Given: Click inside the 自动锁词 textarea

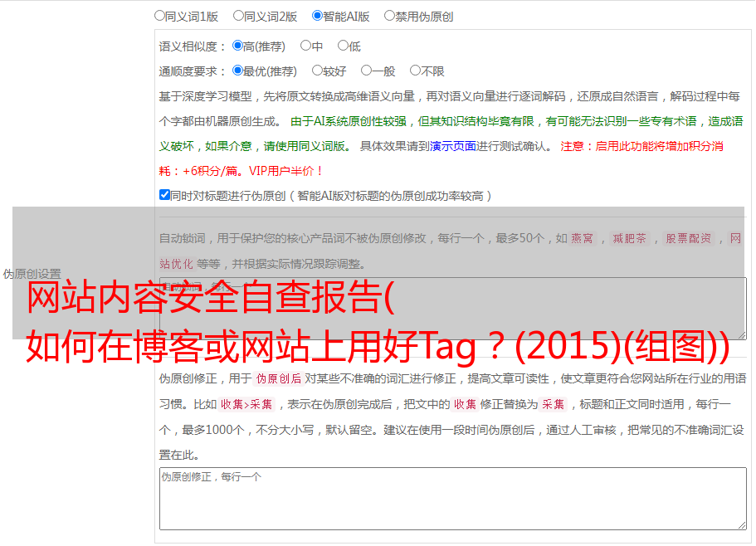Looking at the screenshot, I should click(x=453, y=309).
